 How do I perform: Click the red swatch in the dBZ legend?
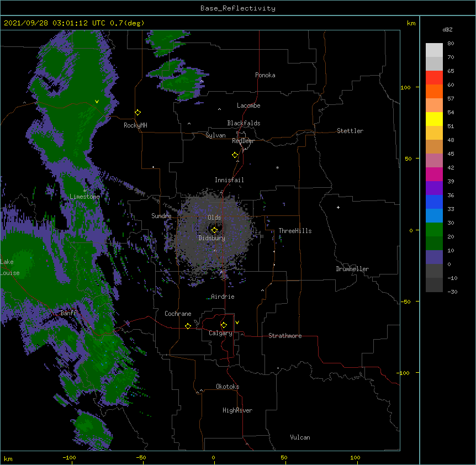click(434, 77)
